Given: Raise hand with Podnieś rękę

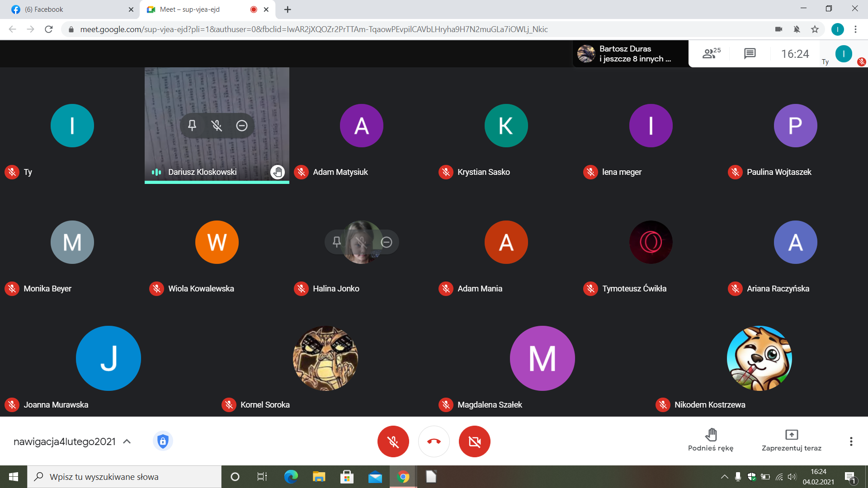Looking at the screenshot, I should tap(711, 440).
